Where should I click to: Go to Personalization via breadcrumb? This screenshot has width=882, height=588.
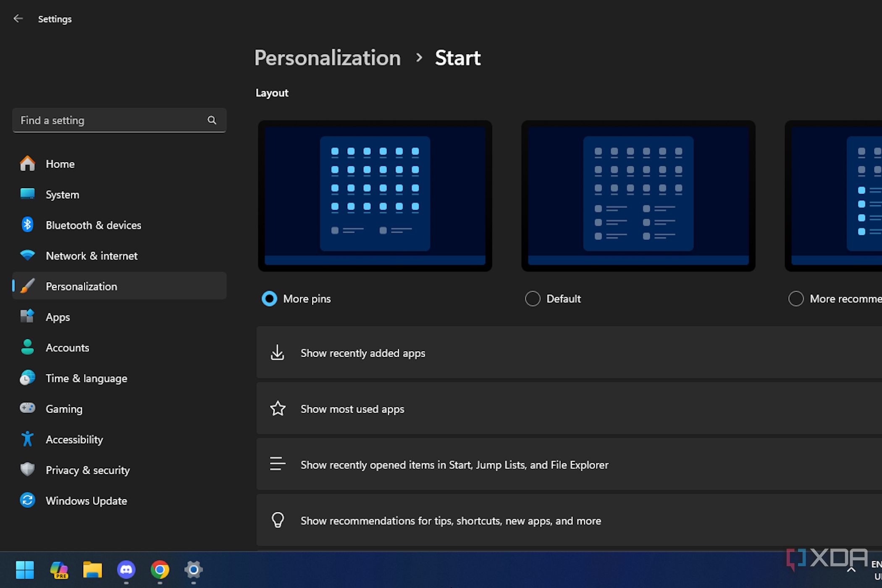[x=328, y=58]
